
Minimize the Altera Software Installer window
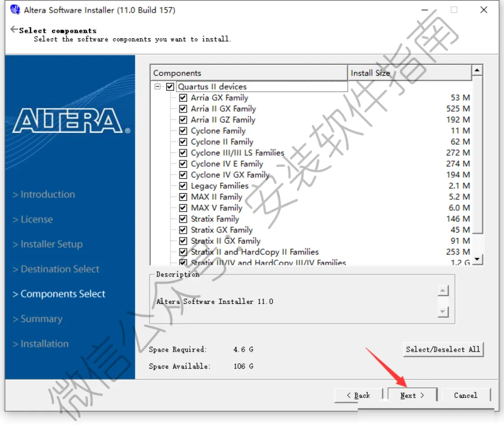click(425, 10)
